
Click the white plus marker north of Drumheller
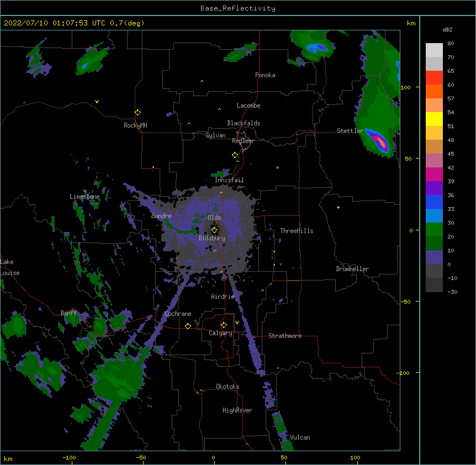338,207
